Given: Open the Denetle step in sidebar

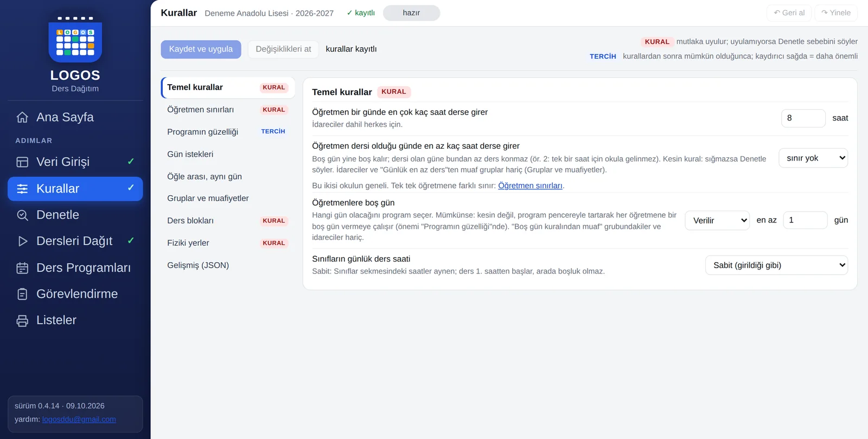Looking at the screenshot, I should click(x=75, y=215).
